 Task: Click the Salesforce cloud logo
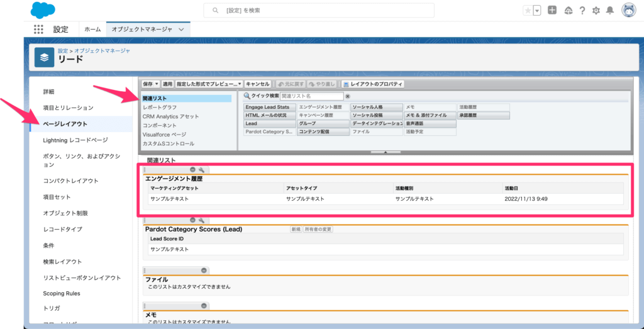point(43,10)
